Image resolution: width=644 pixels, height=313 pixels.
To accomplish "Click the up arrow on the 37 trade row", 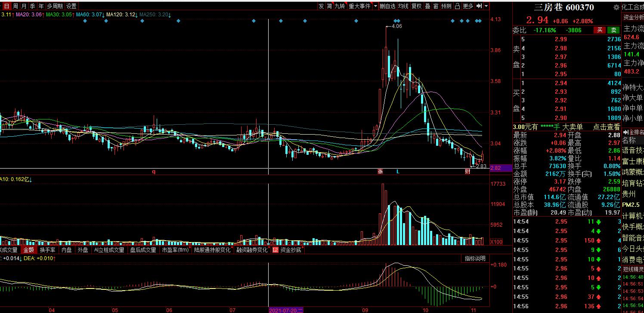I will click(598, 297).
